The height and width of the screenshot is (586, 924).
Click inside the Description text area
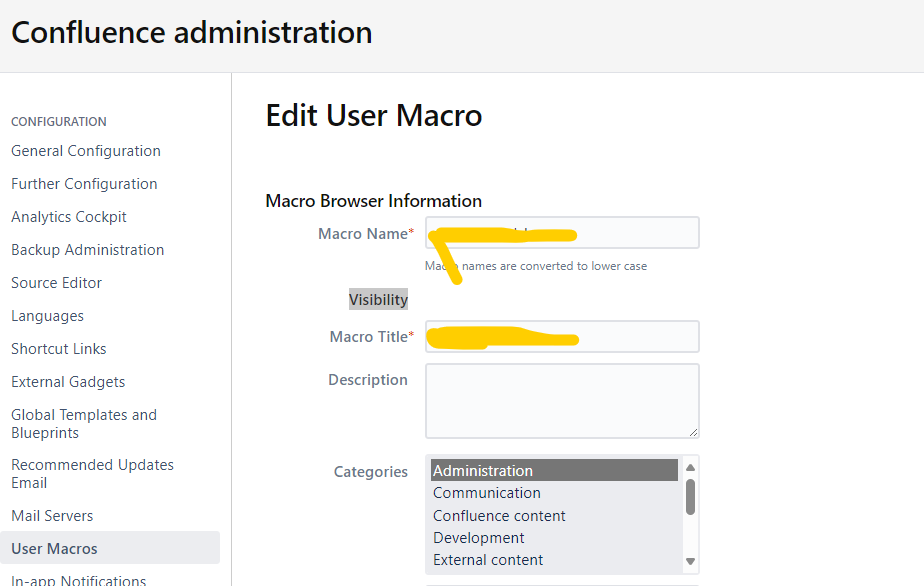[562, 400]
